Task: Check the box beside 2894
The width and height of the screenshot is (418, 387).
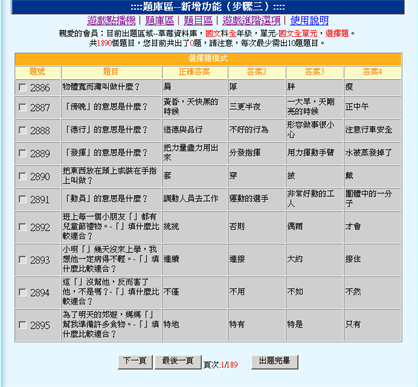Action: click(23, 292)
